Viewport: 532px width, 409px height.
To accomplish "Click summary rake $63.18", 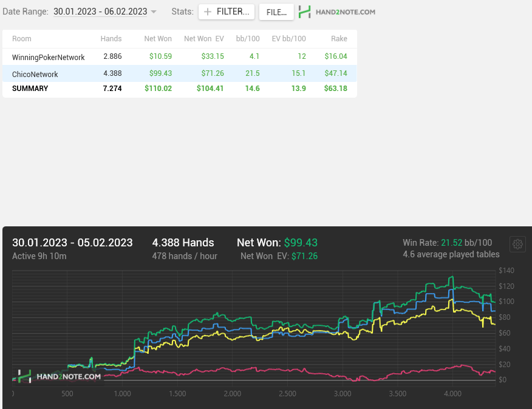I will [336, 89].
